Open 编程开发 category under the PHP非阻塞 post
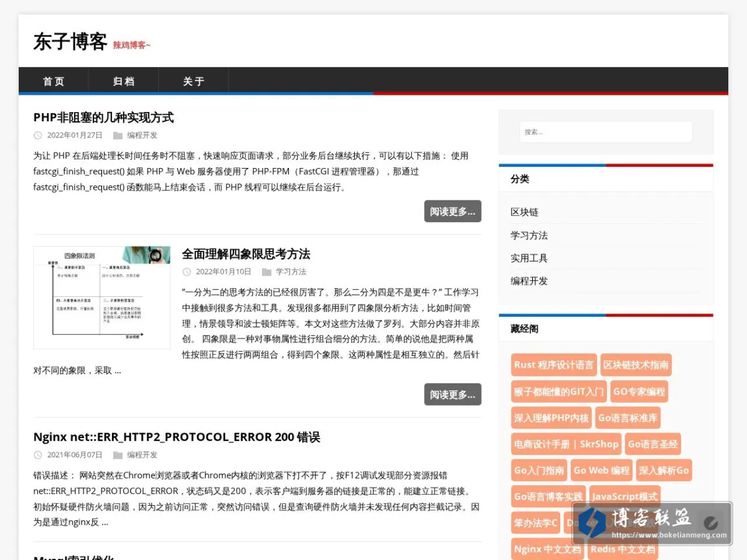Image resolution: width=747 pixels, height=560 pixels. pos(142,135)
